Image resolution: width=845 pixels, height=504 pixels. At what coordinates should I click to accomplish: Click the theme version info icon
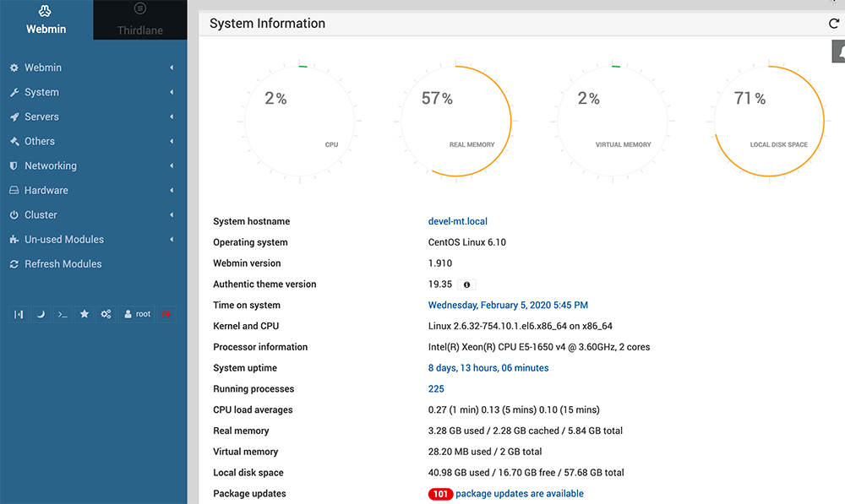[x=466, y=285]
